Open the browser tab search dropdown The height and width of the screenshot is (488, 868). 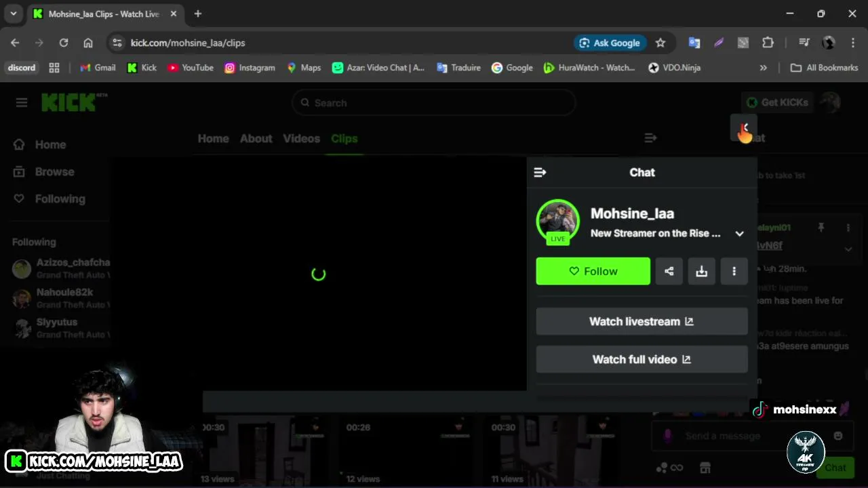(x=13, y=14)
